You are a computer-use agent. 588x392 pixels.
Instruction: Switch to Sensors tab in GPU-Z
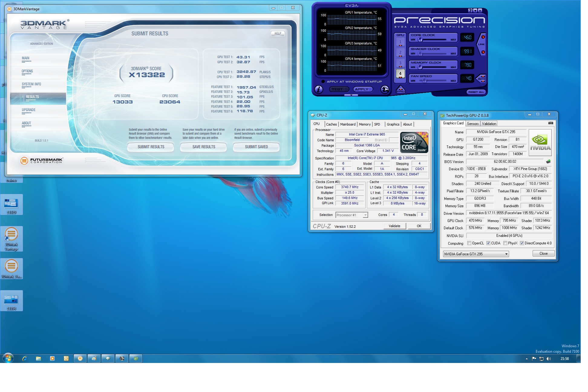[472, 124]
